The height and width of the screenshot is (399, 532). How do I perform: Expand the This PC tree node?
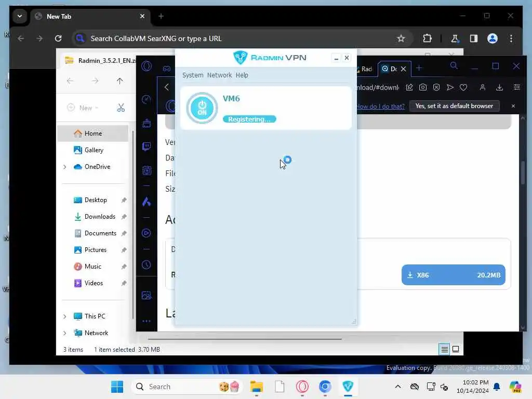pos(64,316)
